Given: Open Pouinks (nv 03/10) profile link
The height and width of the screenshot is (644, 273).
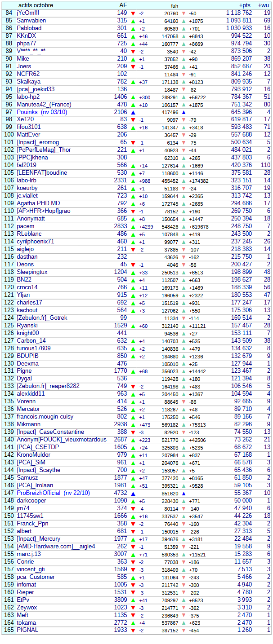Looking at the screenshot, I should [x=42, y=112].
